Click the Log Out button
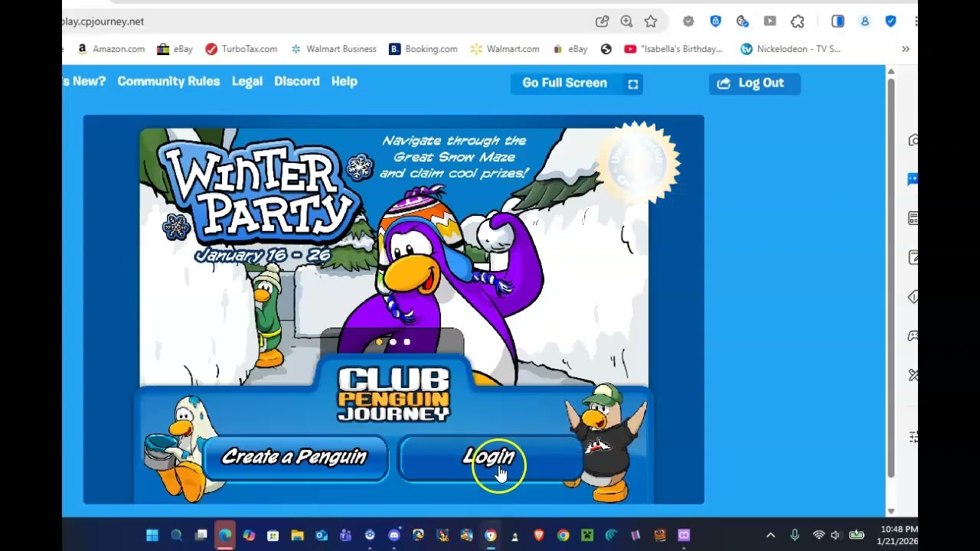Viewport: 980px width, 551px height. point(754,83)
